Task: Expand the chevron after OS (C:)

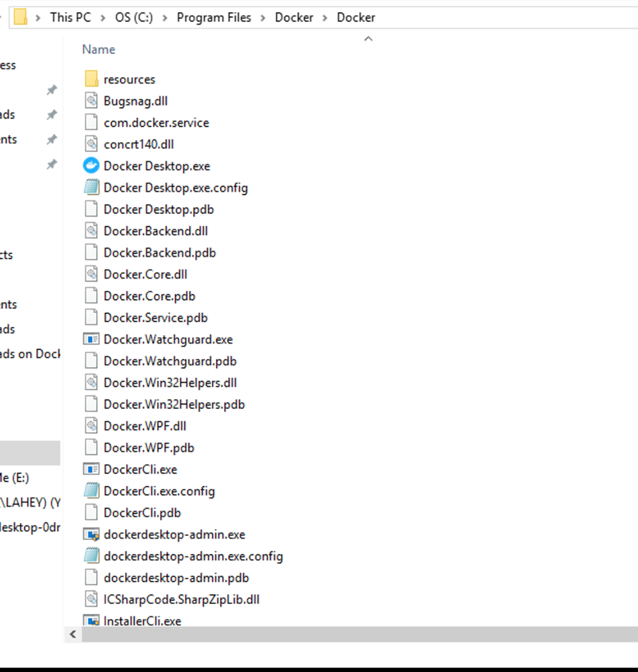Action: pos(165,17)
